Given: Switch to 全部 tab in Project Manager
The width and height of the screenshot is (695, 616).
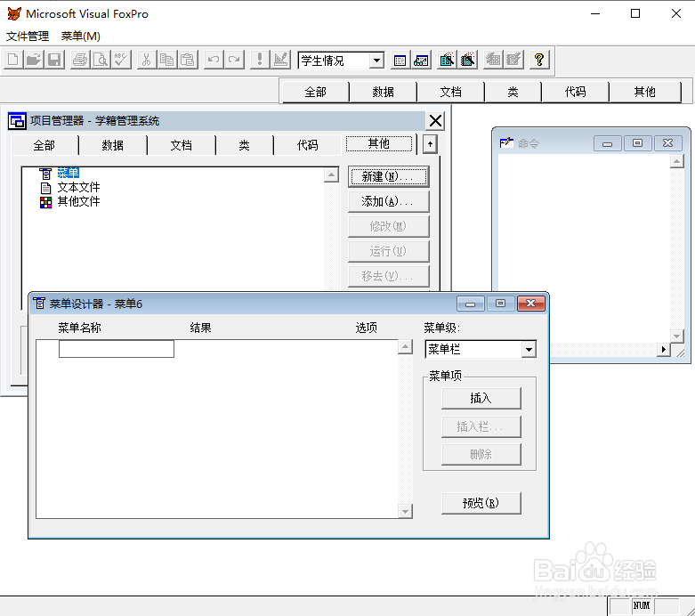Looking at the screenshot, I should (x=44, y=145).
